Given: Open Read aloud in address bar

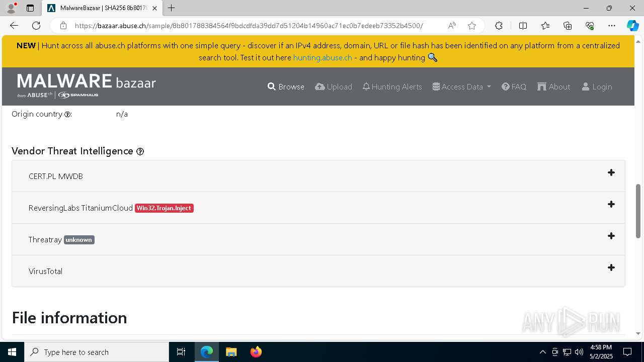Looking at the screenshot, I should click(452, 26).
